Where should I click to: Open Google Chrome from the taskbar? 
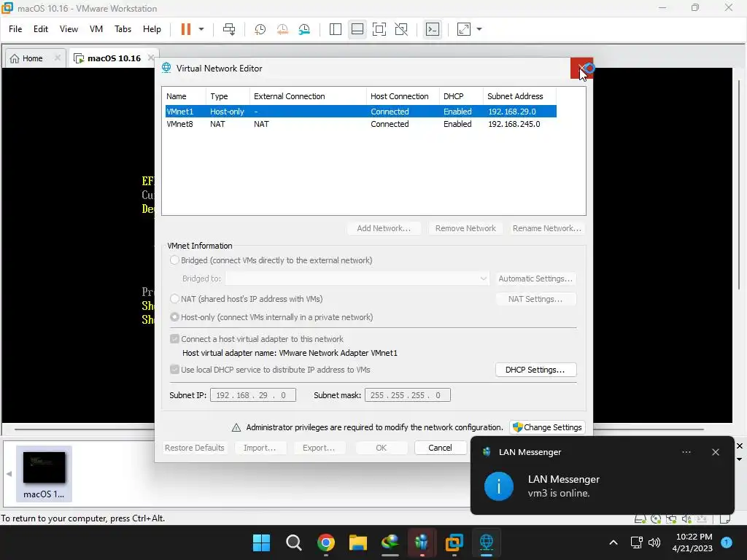tap(326, 542)
